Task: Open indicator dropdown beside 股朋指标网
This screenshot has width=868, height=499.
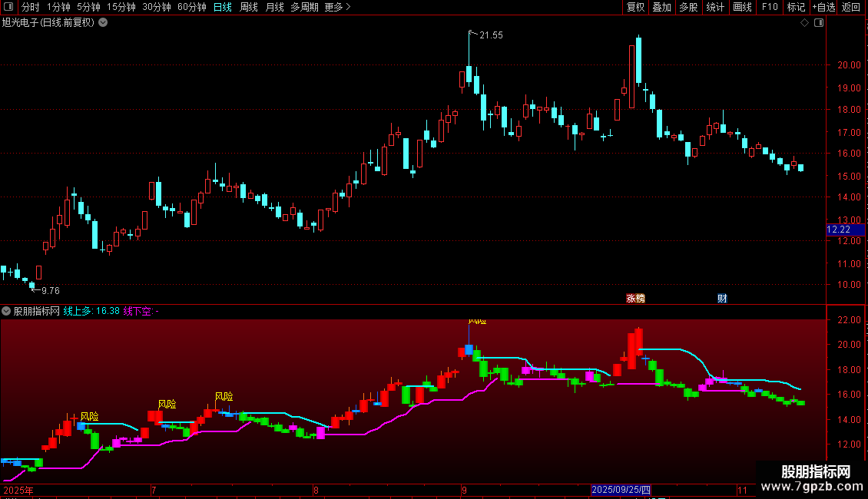Action: [x=6, y=311]
